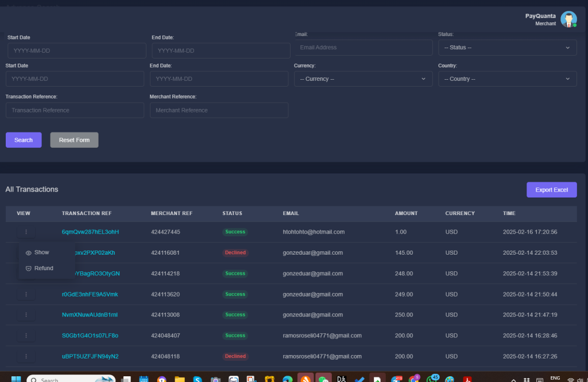
Task: Select Show from the row context menu
Action: 40,252
